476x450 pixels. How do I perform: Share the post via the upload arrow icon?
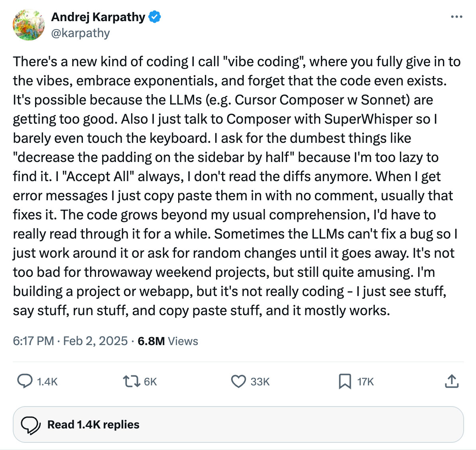coord(452,381)
